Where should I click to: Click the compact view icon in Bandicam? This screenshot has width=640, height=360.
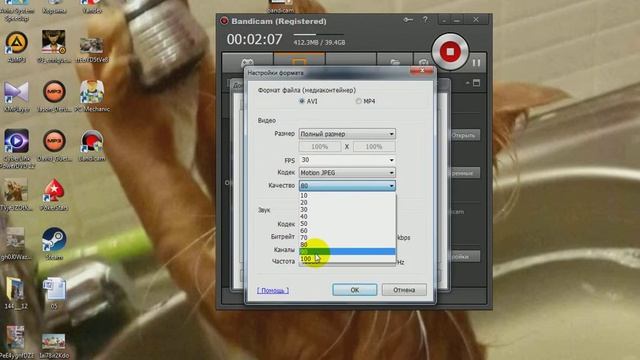[x=476, y=83]
